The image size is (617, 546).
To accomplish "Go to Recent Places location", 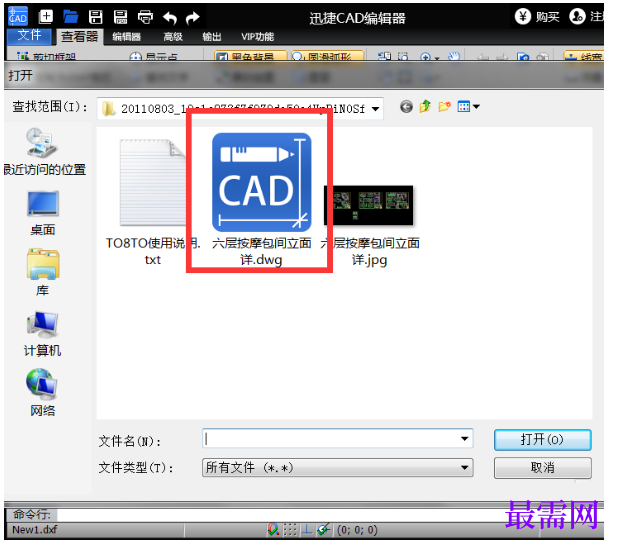I will 44,152.
